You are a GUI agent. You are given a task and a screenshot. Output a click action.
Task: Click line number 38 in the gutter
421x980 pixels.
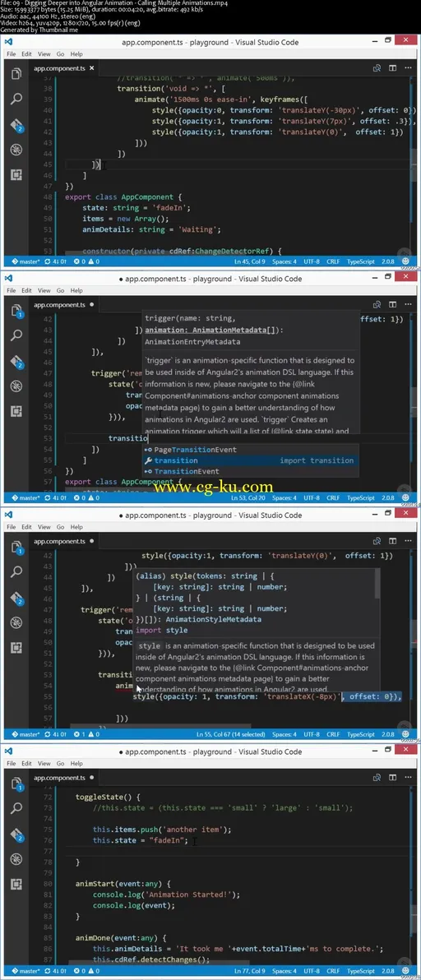(48, 88)
